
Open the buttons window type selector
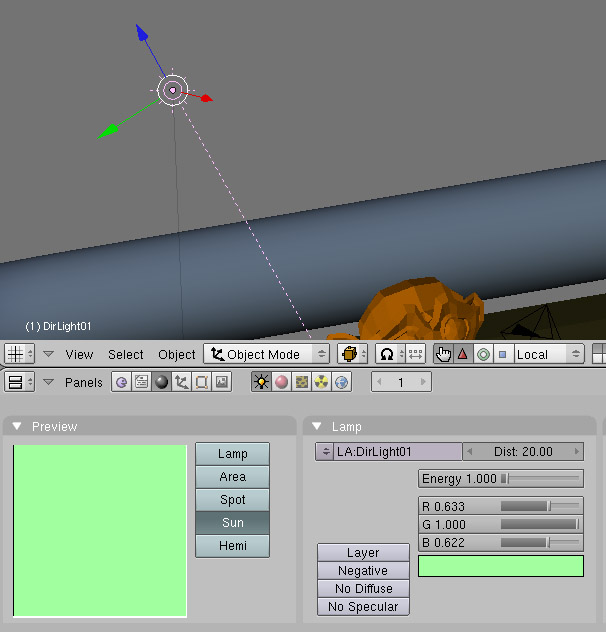point(19,382)
